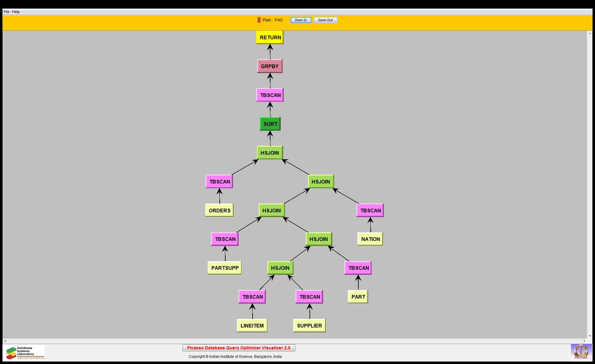Select the ORDERS table node
This screenshot has height=364, width=595.
[x=219, y=211]
